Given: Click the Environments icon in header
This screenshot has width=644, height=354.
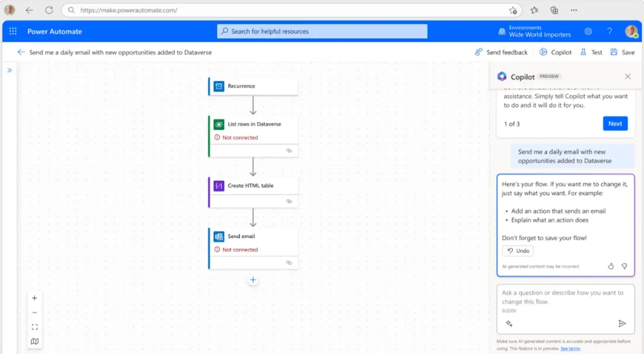Looking at the screenshot, I should (x=502, y=31).
